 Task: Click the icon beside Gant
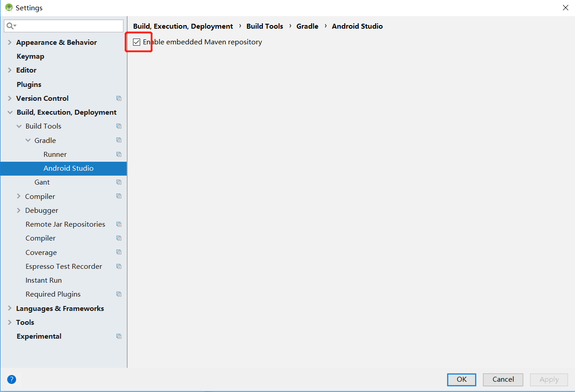pyautogui.click(x=119, y=182)
